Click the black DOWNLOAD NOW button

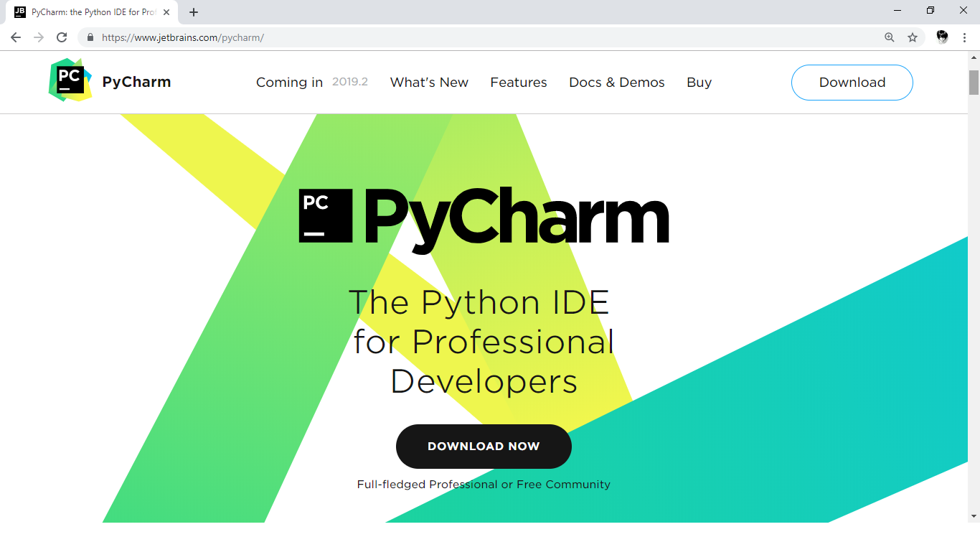point(484,447)
